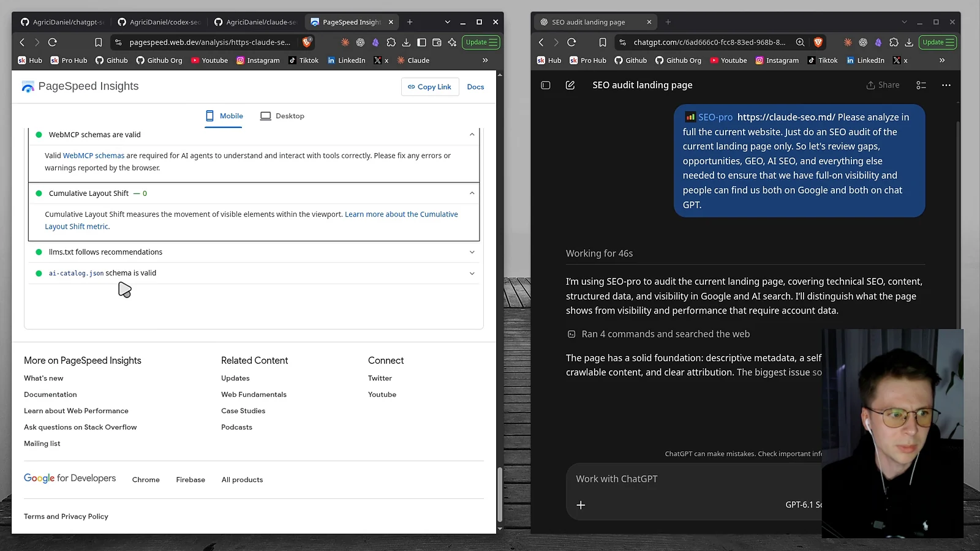This screenshot has width=980, height=551.
Task: Open the Brave wallet icon in the left browser
Action: [x=437, y=42]
